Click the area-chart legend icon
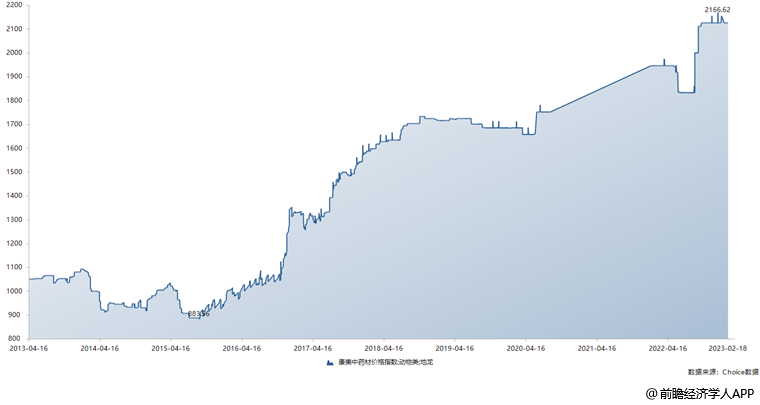 (x=330, y=362)
